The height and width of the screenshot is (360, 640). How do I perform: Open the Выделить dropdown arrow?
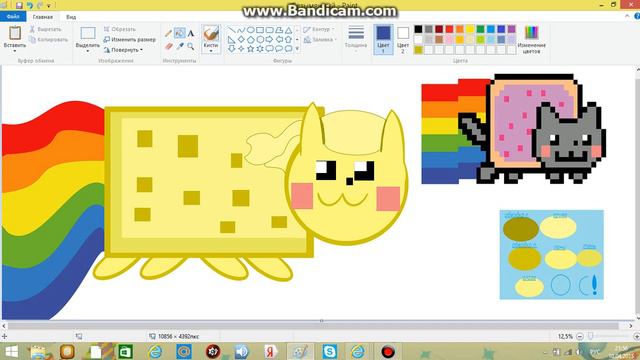pyautogui.click(x=88, y=51)
